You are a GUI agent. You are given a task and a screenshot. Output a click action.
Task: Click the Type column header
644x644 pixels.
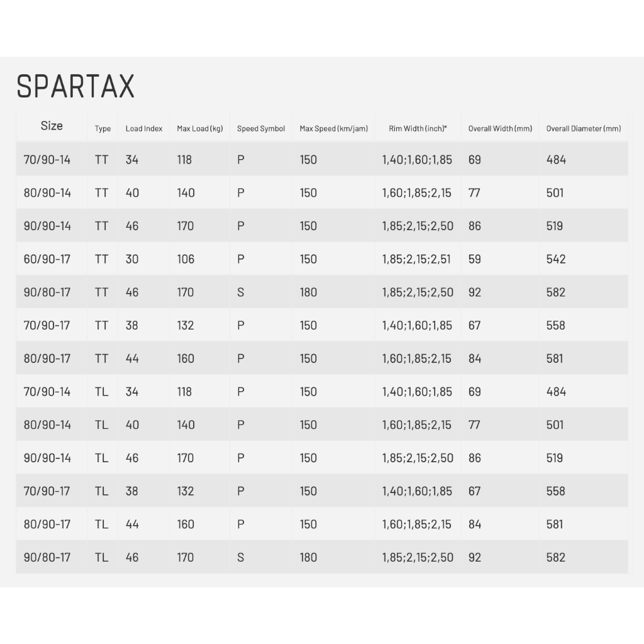(103, 129)
